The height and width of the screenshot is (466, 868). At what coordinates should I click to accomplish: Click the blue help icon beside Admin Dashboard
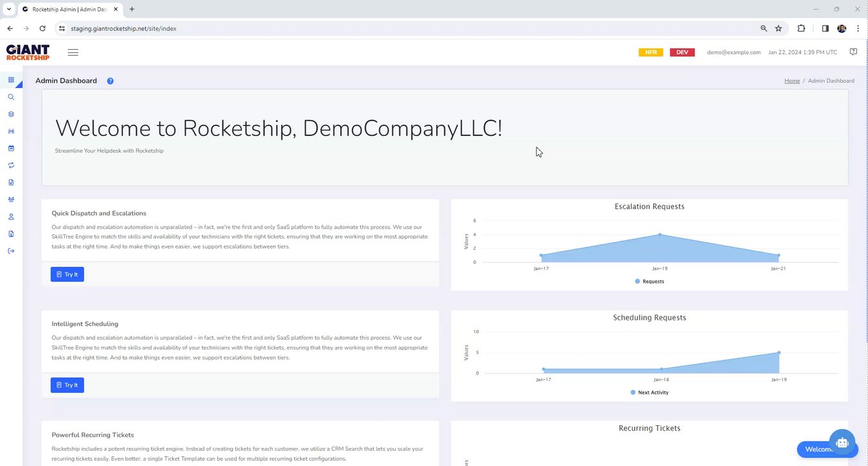click(x=110, y=81)
